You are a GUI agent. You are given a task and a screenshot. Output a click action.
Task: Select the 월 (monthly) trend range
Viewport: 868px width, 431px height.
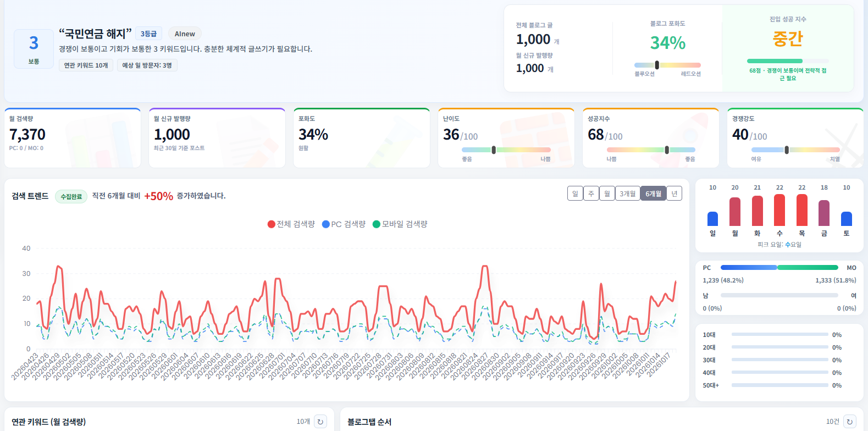tap(607, 194)
